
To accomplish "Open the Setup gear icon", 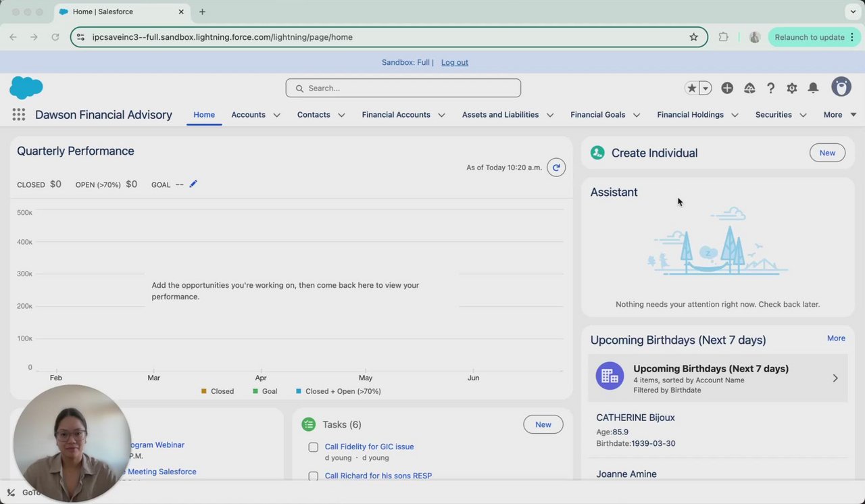I will coord(792,88).
